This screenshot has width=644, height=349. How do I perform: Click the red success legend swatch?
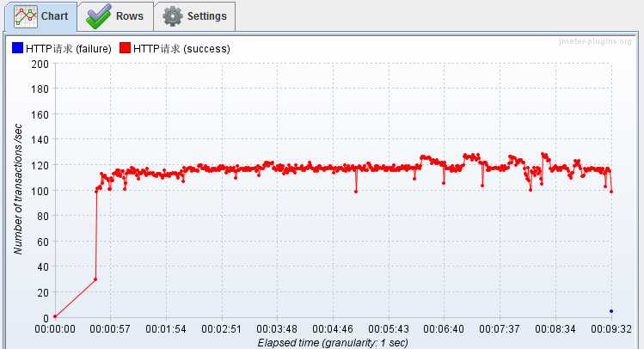click(125, 48)
